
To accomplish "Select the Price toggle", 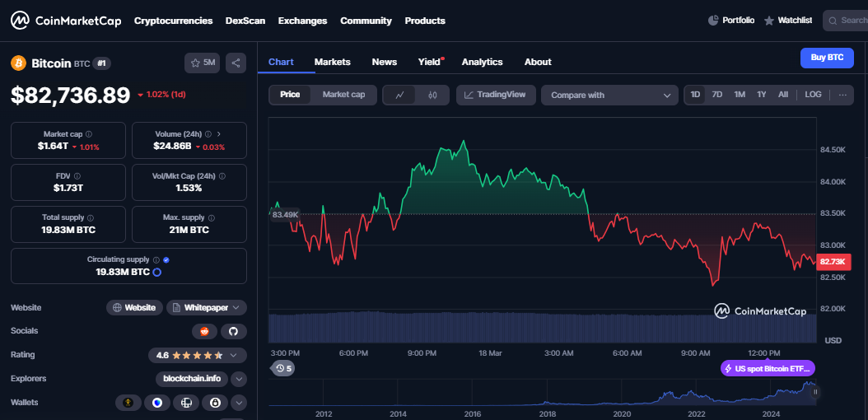I will coord(290,95).
